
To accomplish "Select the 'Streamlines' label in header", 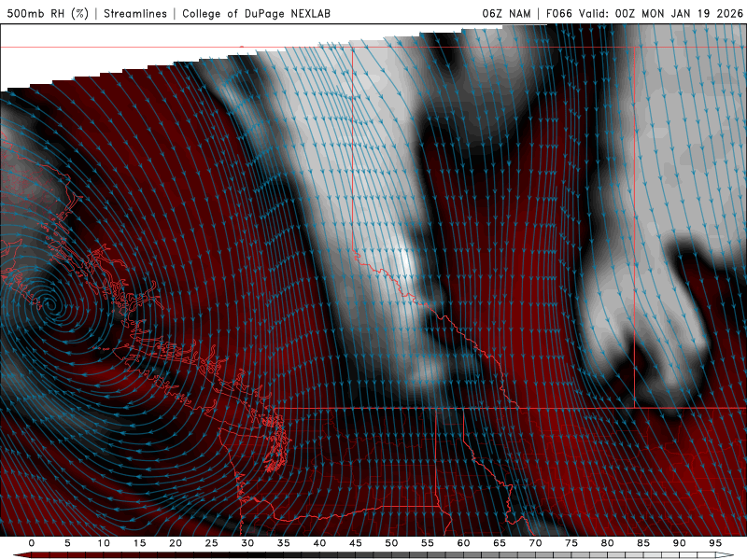I will 135,13.
